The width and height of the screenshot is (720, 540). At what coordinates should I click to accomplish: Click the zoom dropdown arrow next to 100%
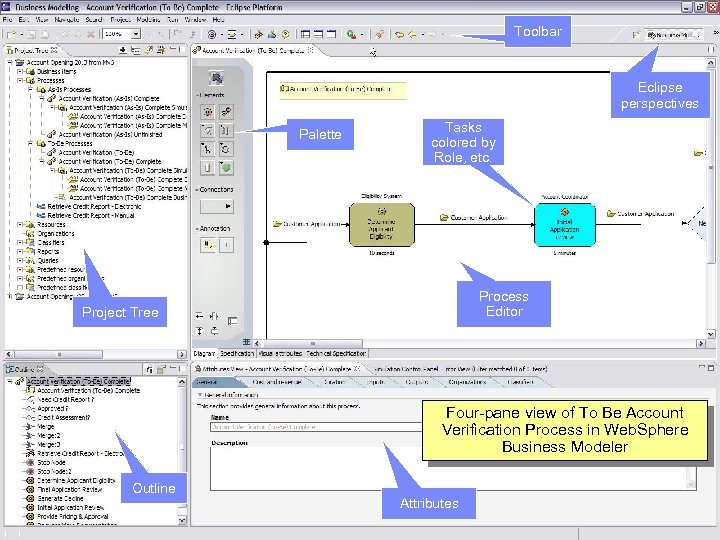click(x=135, y=34)
